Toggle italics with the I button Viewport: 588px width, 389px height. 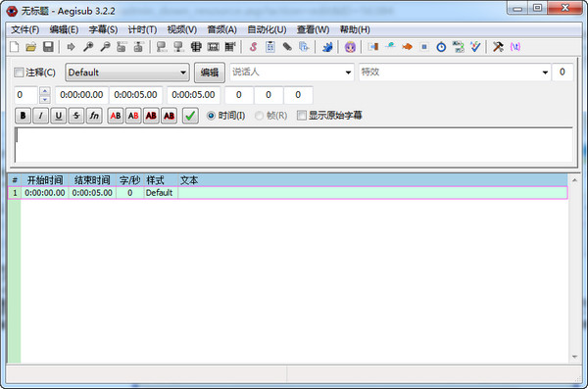(40, 116)
